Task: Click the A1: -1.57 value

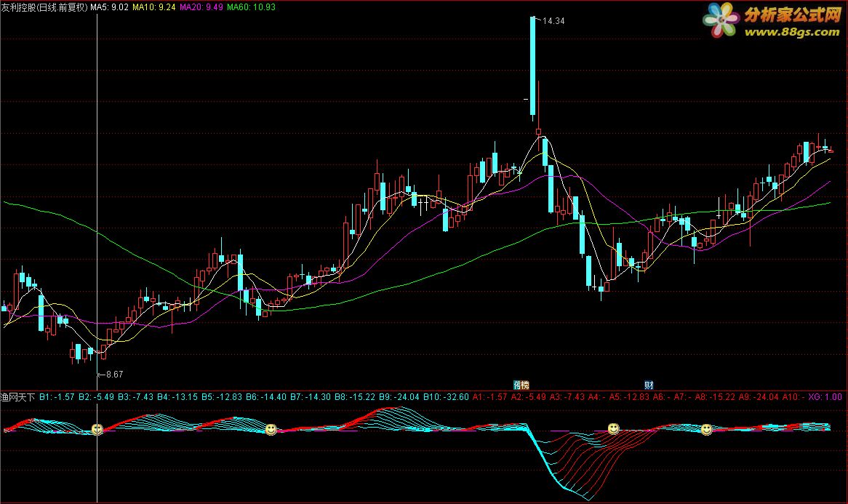Action: [x=490, y=397]
